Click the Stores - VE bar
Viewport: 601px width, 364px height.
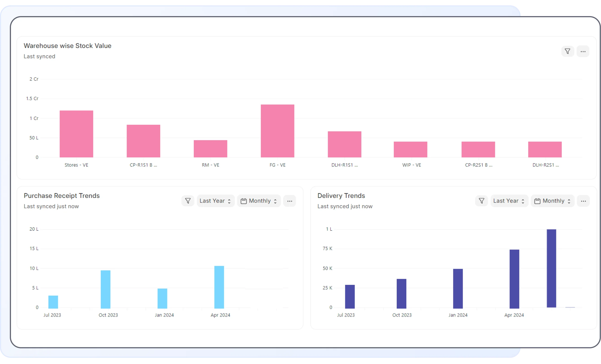(76, 134)
